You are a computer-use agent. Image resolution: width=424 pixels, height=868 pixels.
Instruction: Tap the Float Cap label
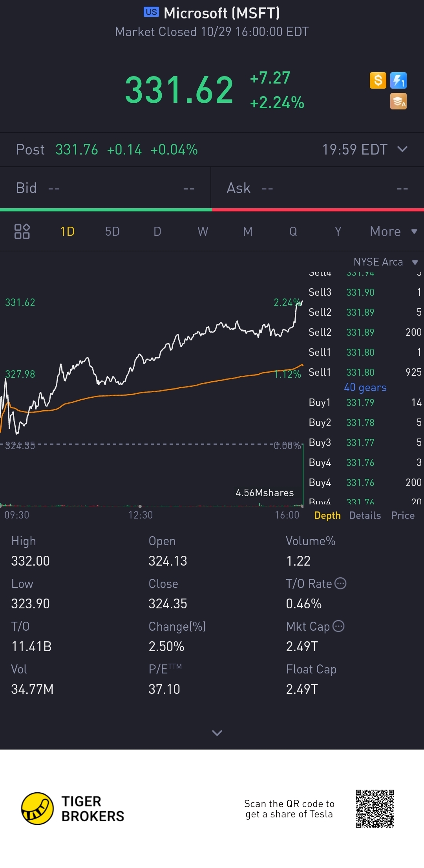click(311, 669)
